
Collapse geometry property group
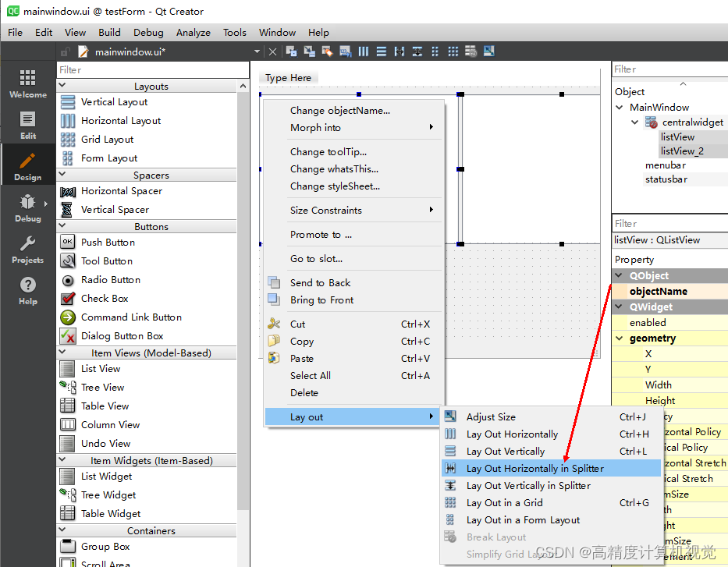tap(620, 338)
